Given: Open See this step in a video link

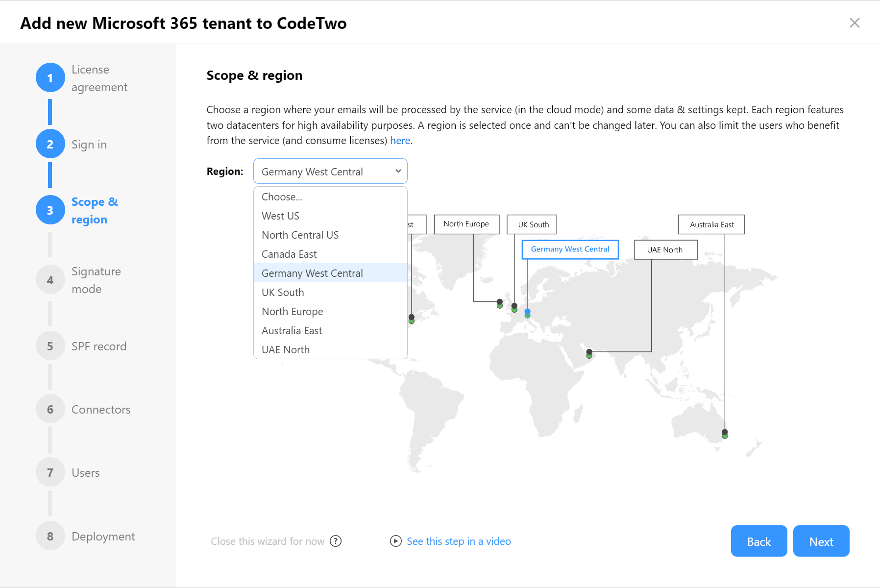Looking at the screenshot, I should (459, 541).
